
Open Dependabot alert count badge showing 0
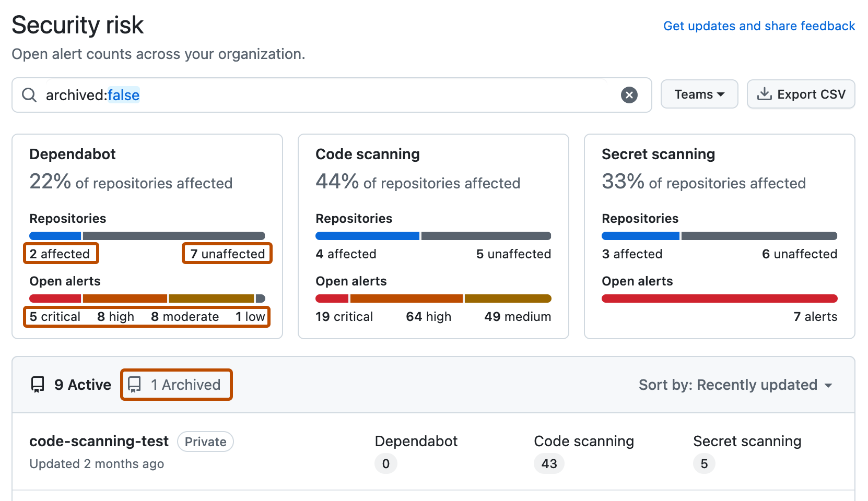pos(385,463)
